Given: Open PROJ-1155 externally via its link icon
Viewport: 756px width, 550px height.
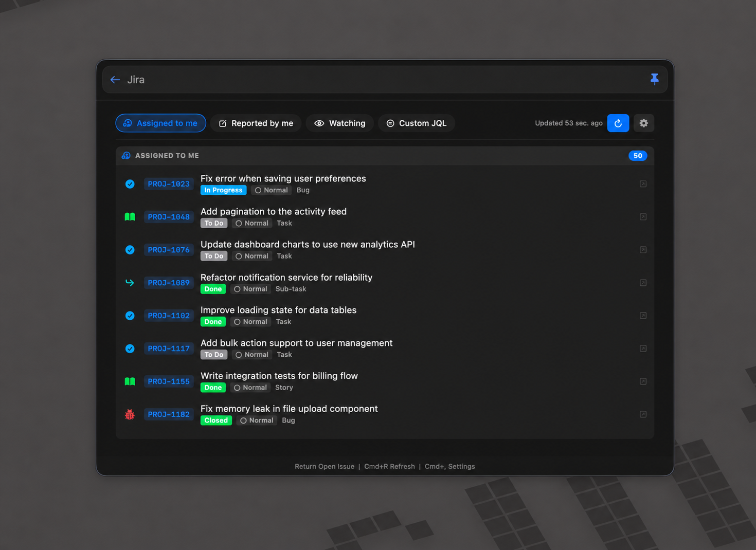Looking at the screenshot, I should (643, 381).
